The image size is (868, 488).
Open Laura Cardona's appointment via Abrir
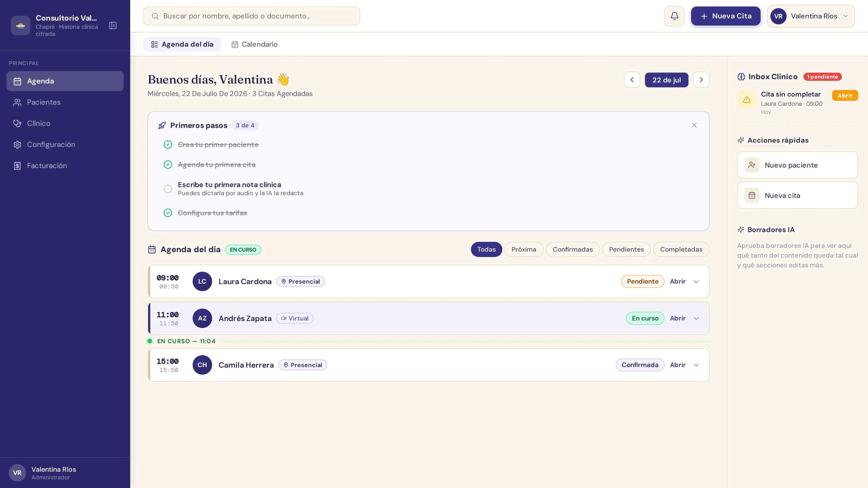point(678,282)
